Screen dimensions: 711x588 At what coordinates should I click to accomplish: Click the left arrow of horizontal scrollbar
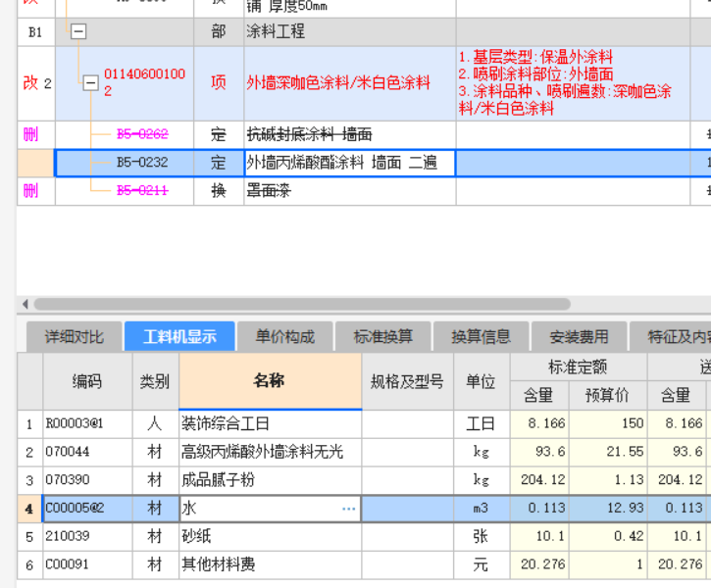coord(25,304)
